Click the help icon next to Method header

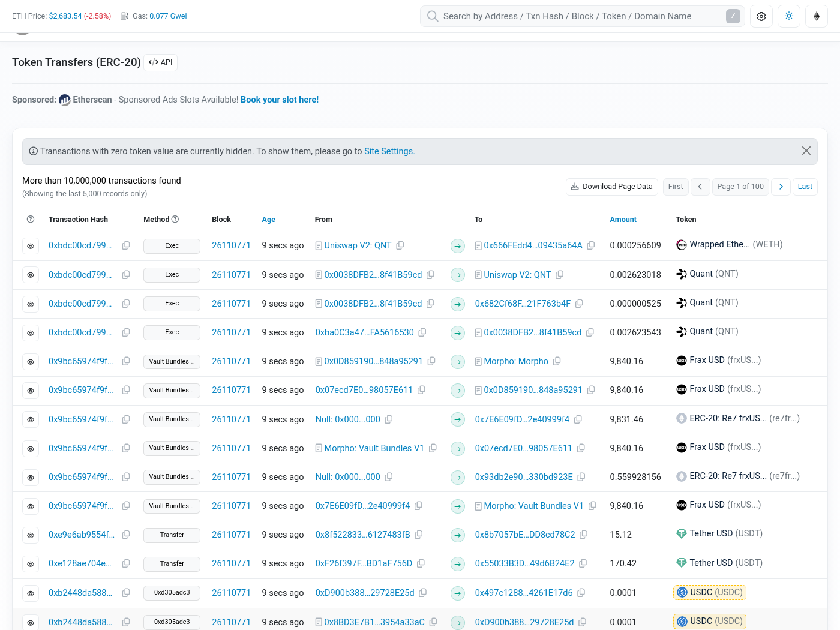[x=175, y=220]
